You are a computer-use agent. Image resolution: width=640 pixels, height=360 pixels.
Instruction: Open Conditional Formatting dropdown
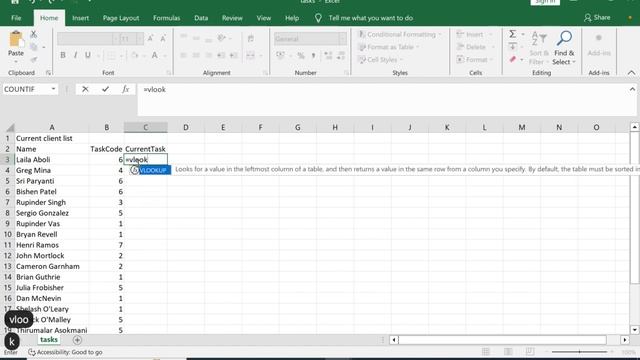pyautogui.click(x=400, y=34)
